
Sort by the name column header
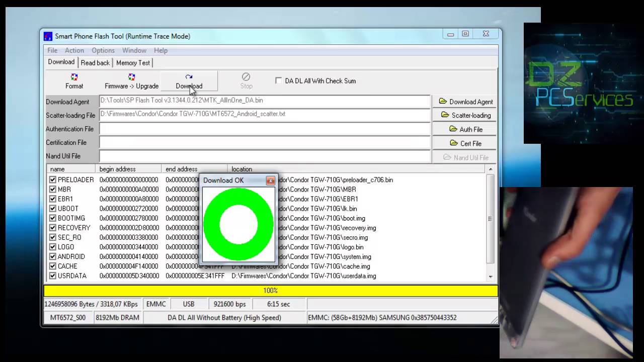tap(71, 169)
